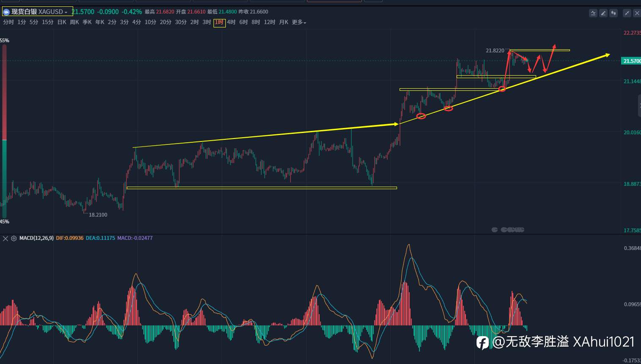Screen dimensions: 641x364
Task: Open the indicator line chart tool
Action: pyautogui.click(x=593, y=13)
